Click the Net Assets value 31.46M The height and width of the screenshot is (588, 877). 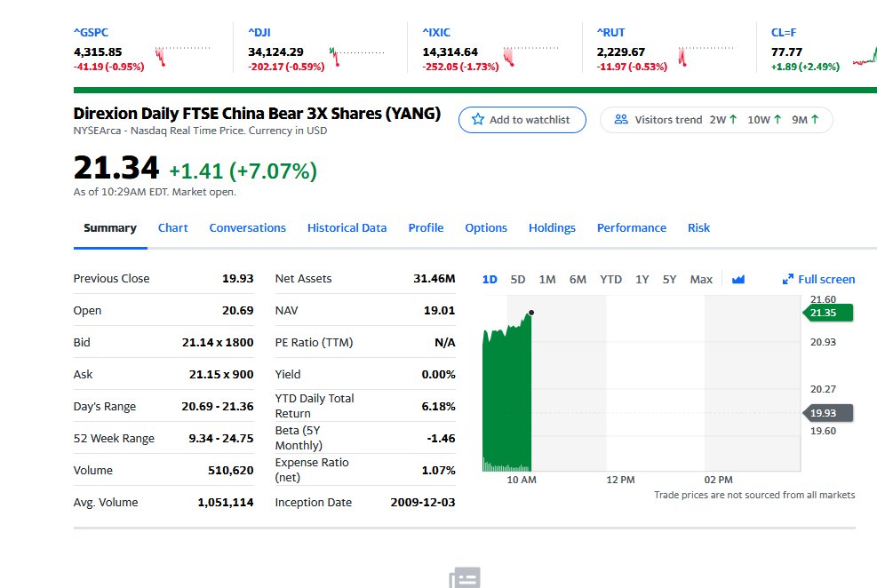tap(434, 278)
